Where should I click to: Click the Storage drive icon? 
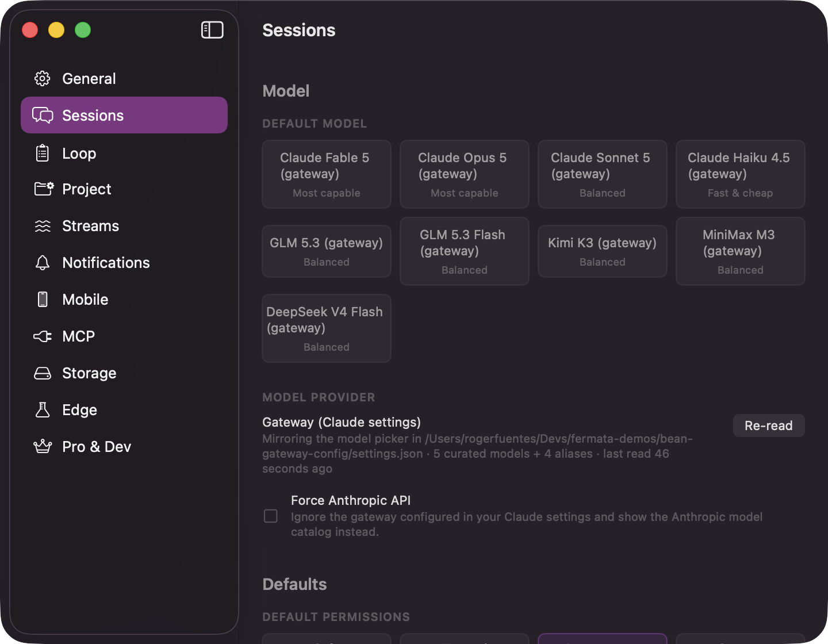[x=43, y=373]
